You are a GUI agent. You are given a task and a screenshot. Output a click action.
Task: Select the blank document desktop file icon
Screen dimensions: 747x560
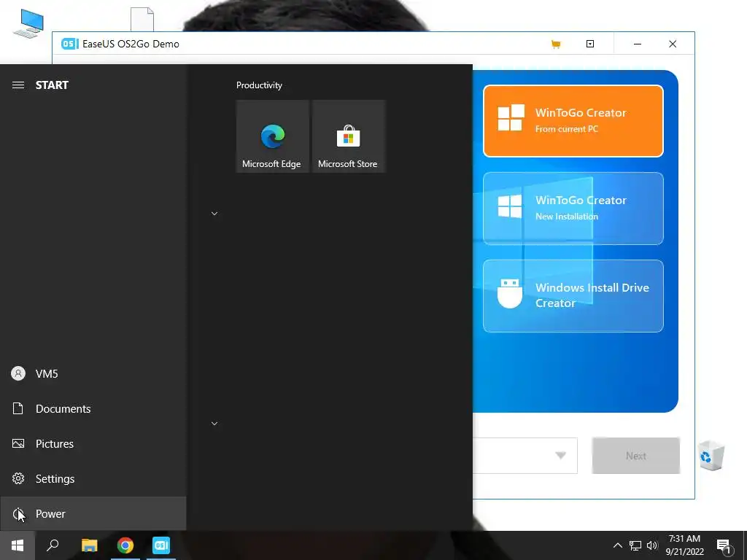tap(142, 19)
